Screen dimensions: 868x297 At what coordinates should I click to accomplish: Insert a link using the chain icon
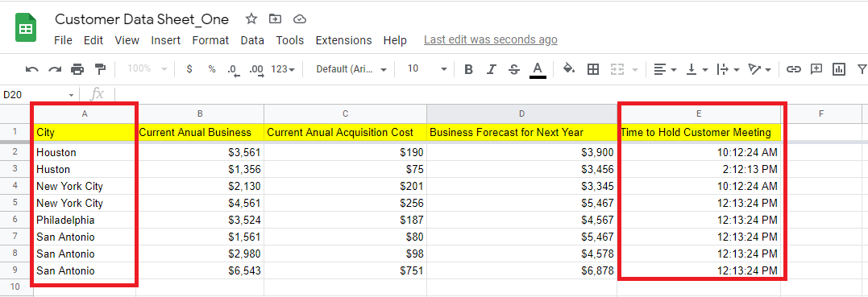click(x=794, y=69)
